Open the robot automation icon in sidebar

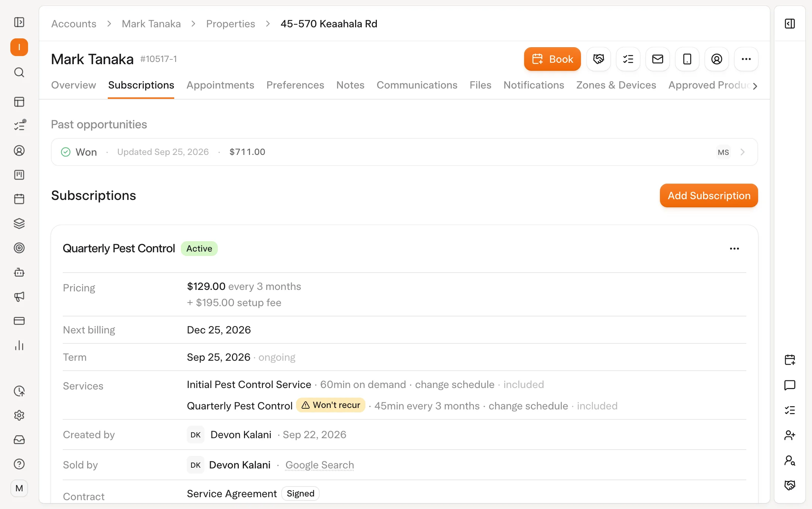19,272
